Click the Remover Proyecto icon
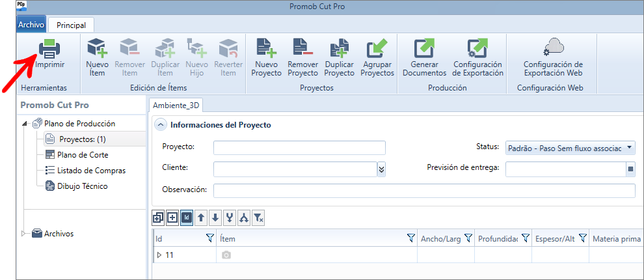Image resolution: width=644 pixels, height=280 pixels. [x=302, y=49]
